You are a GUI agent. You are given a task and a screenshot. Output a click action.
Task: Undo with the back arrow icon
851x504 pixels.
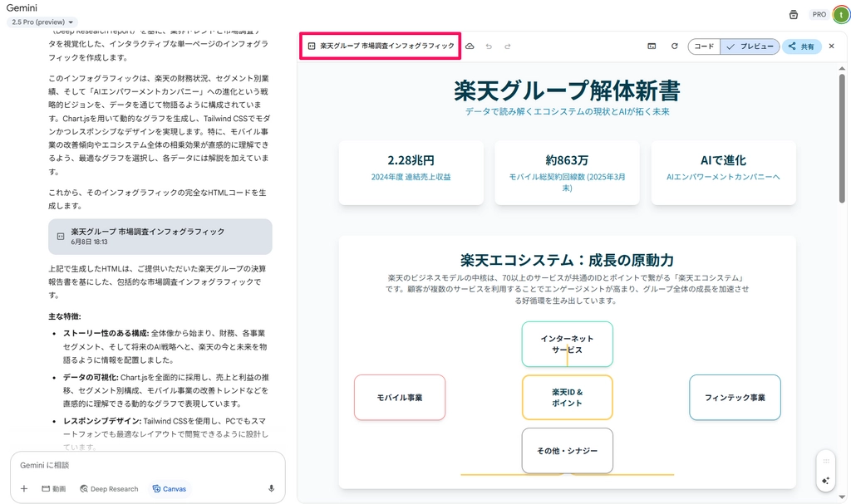(489, 46)
